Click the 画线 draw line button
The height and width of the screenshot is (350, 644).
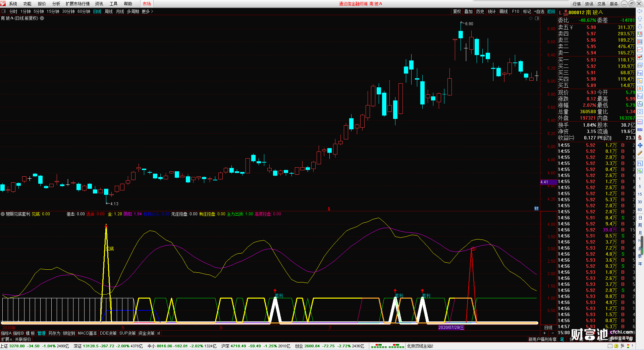coord(503,11)
